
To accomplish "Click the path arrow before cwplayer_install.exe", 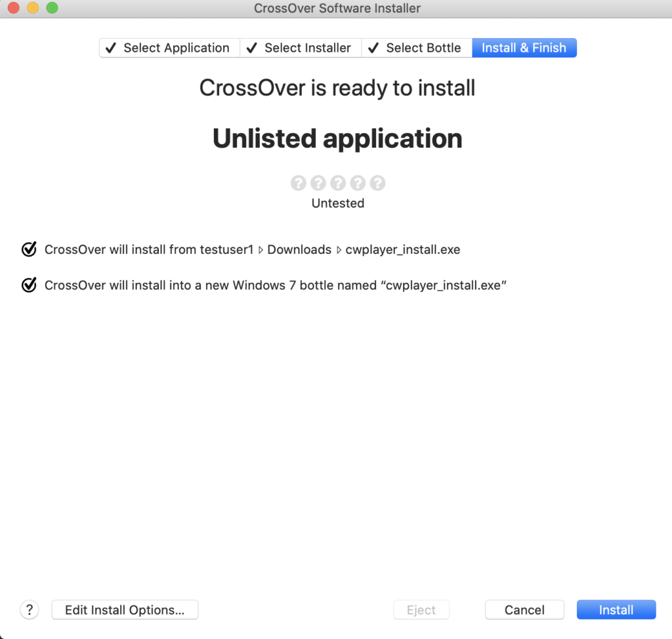I will point(339,250).
